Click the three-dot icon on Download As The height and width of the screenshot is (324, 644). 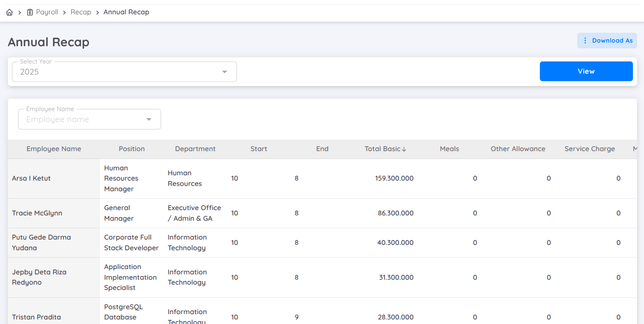coord(585,41)
